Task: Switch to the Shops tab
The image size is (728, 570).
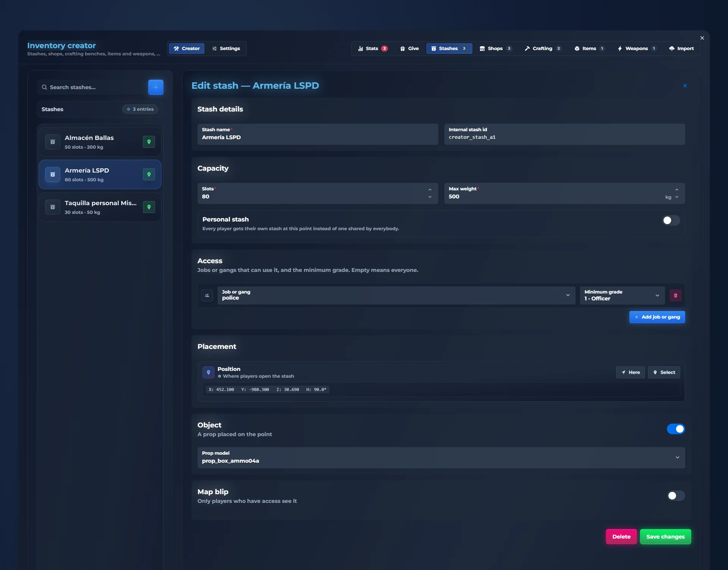Action: click(x=496, y=49)
